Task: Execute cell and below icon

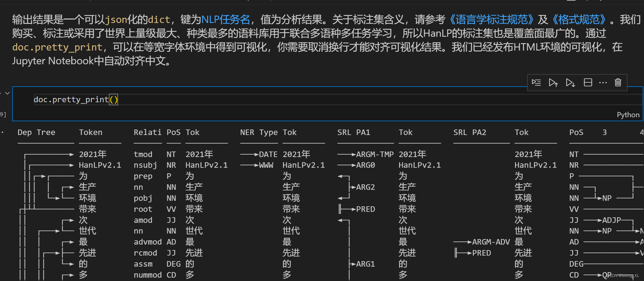Action: (570, 82)
